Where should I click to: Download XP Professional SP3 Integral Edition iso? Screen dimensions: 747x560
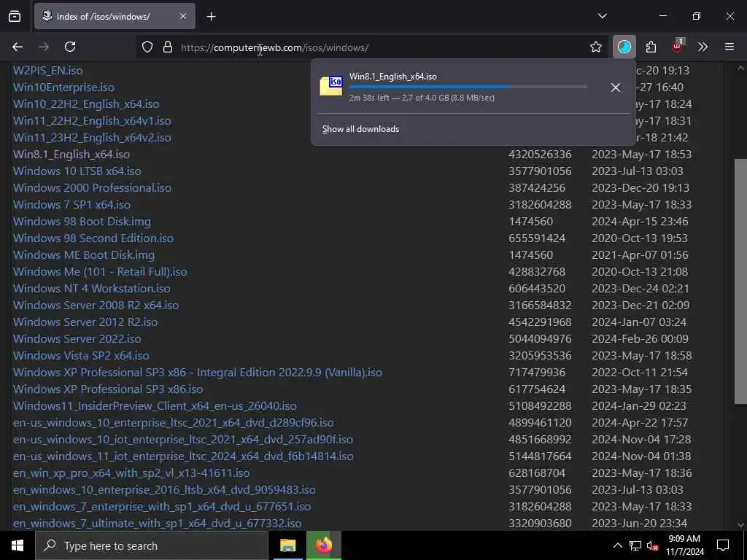[198, 373]
